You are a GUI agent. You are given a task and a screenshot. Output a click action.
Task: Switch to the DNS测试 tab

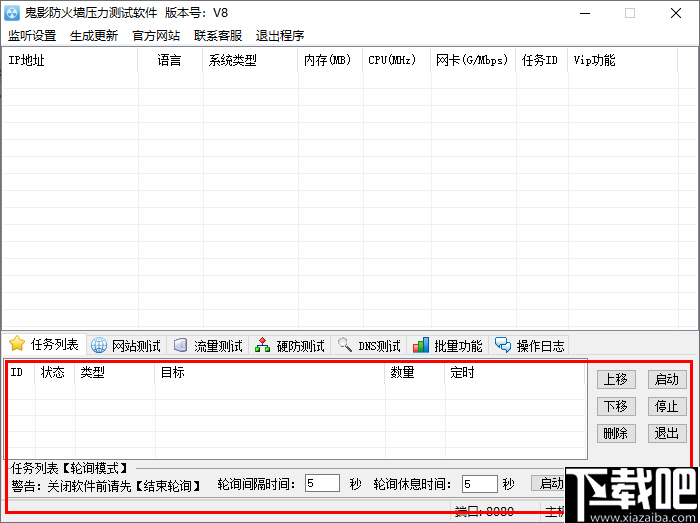tap(369, 345)
